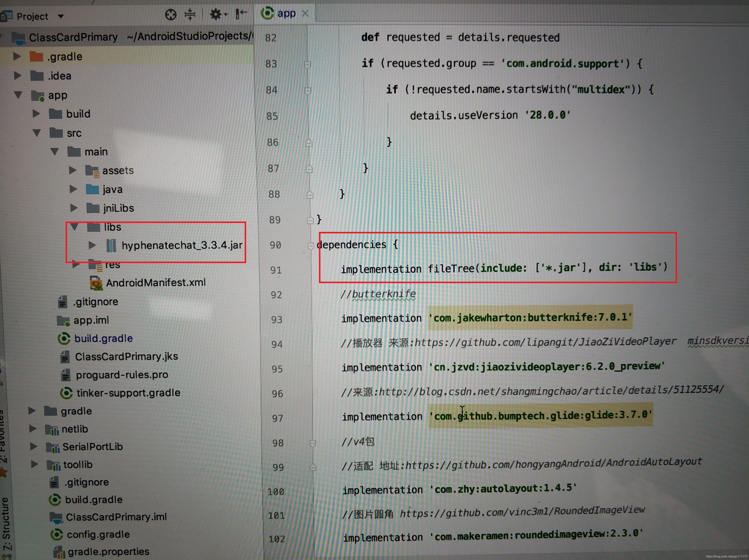Expand the netlib module
This screenshot has height=560, width=749.
point(33,429)
